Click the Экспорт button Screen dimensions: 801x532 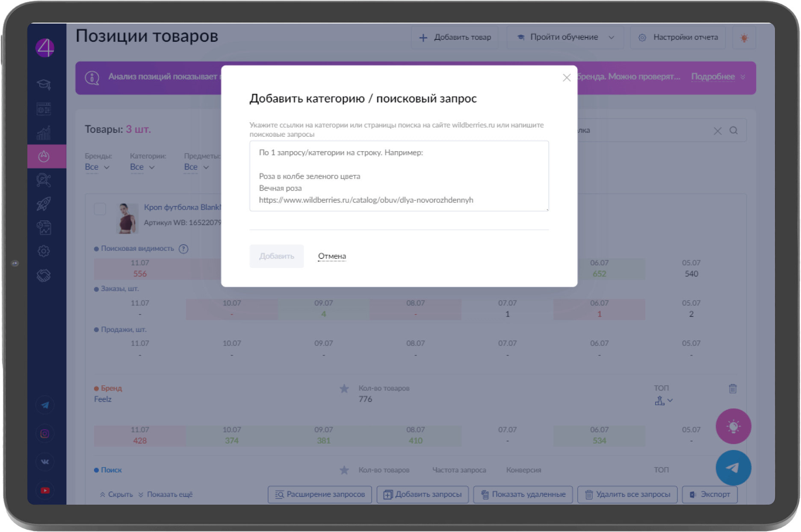709,494
